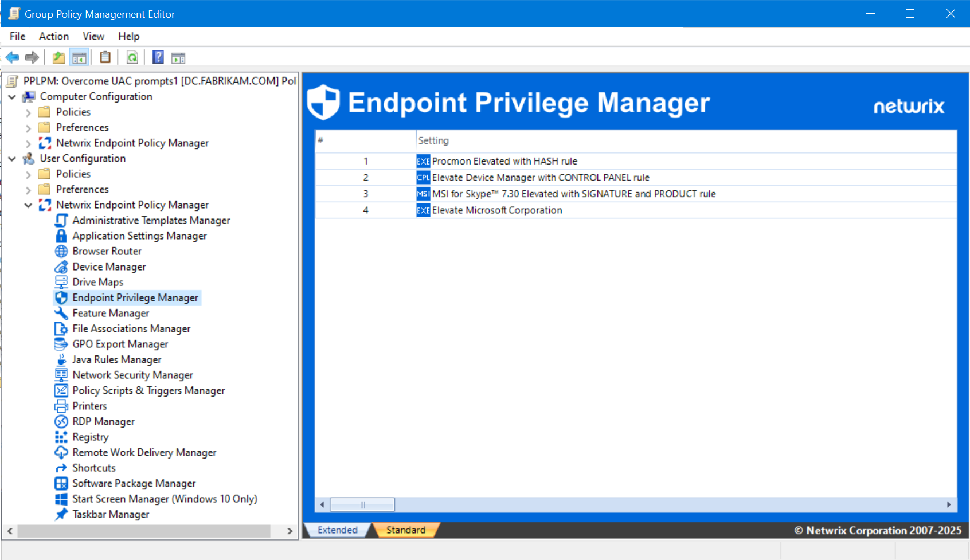Click the Printers icon

(61, 406)
